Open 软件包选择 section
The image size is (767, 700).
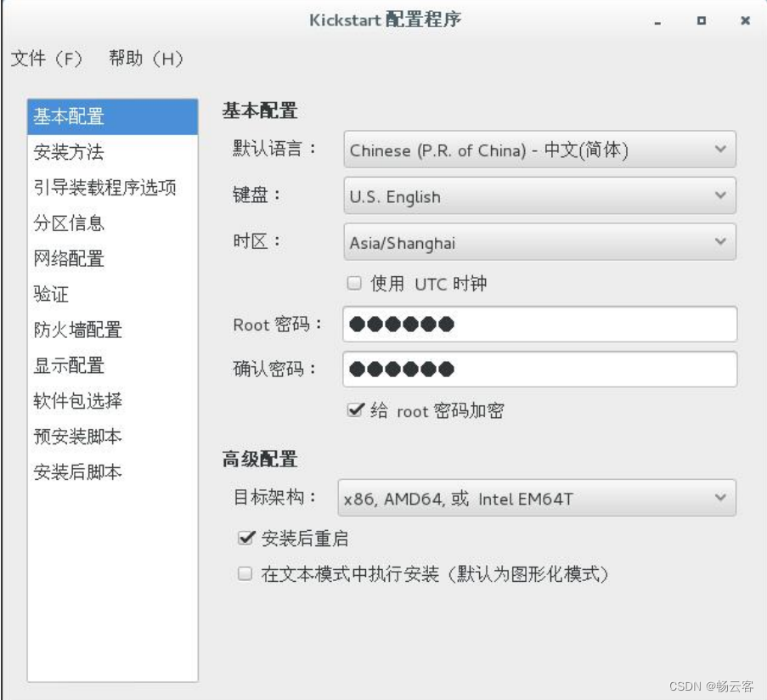click(x=112, y=401)
